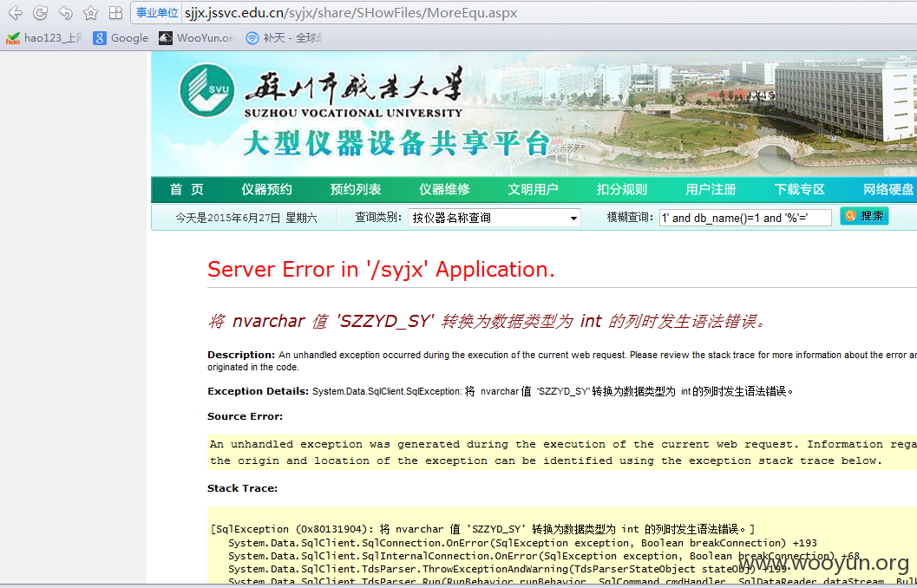This screenshot has width=917, height=588.
Task: Open the bookmarks panel icon next to star
Action: [115, 13]
